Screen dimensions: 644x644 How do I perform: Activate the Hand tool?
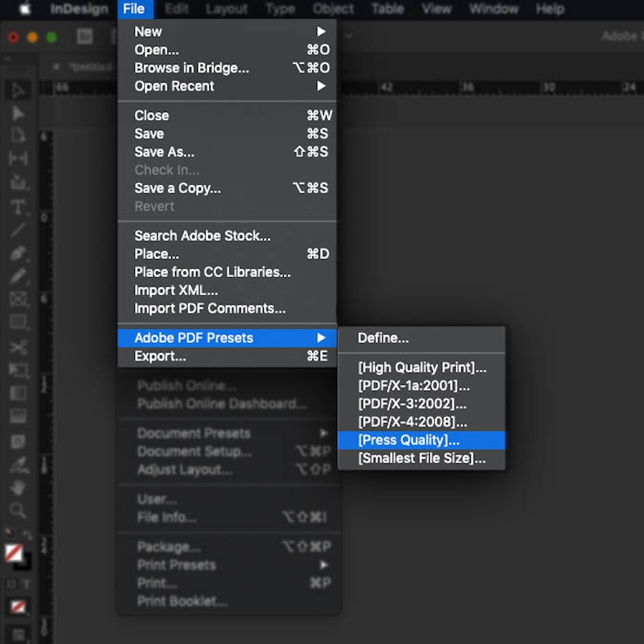(18, 488)
